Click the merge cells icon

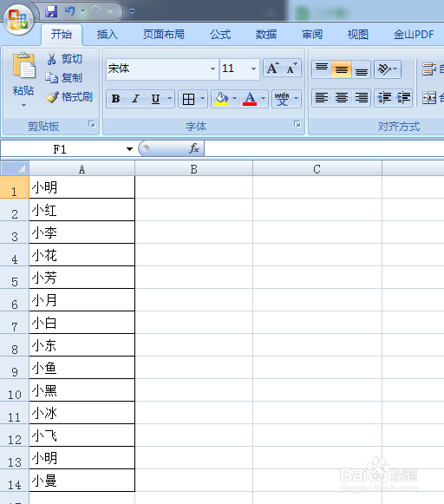429,98
